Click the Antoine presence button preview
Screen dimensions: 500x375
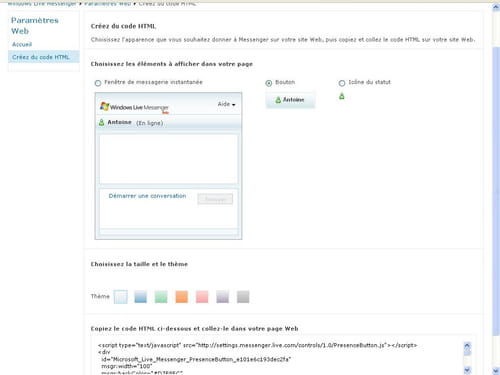(x=290, y=100)
